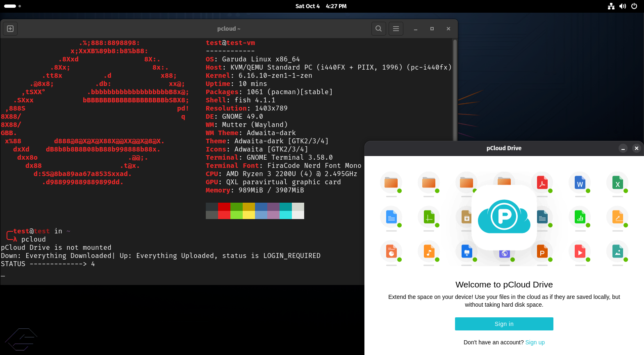Open a new terminal tab
This screenshot has width=644, height=355.
pos(10,29)
